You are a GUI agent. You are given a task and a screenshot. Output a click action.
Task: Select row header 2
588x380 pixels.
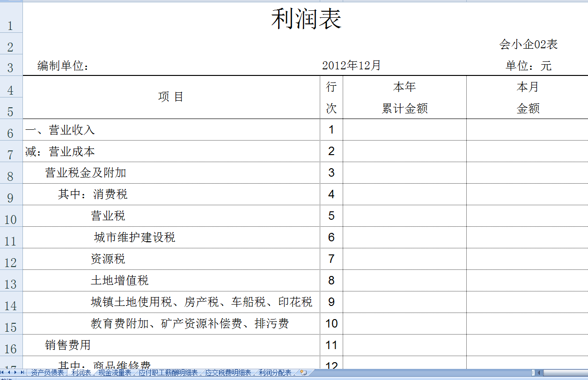[x=11, y=44]
